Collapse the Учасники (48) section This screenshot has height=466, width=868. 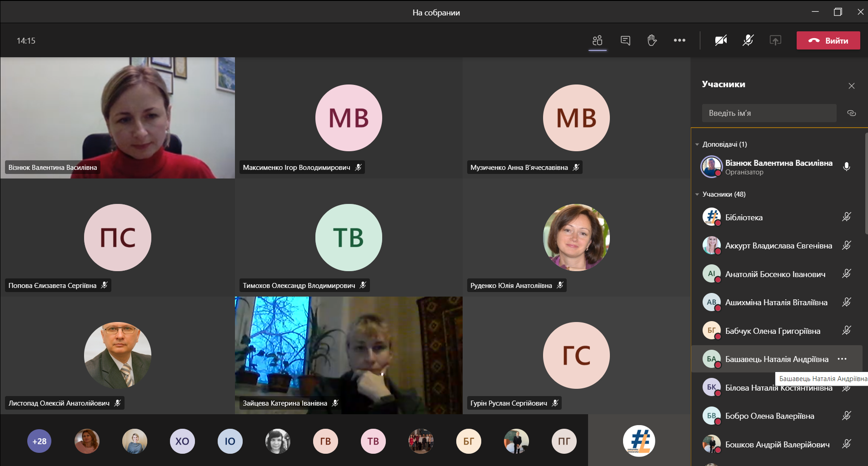click(x=697, y=194)
